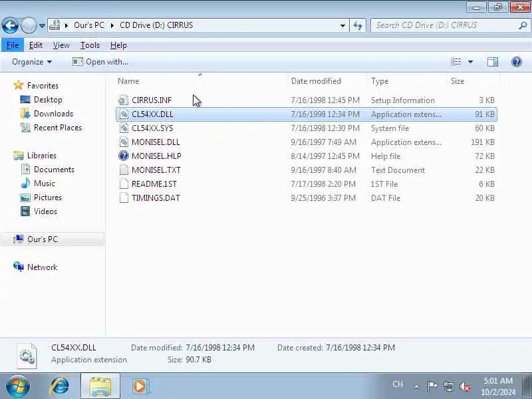Screen dimensions: 532x399
Task: Click the Open with... button
Action: coord(100,62)
